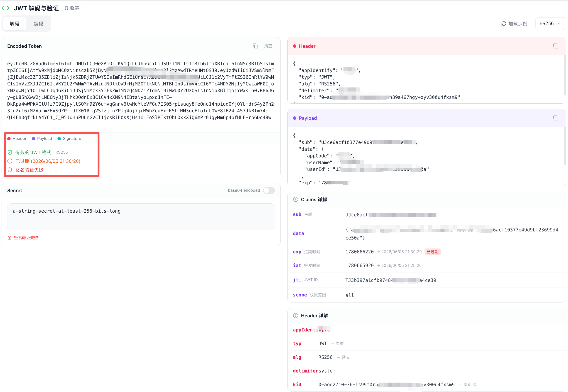Click the shield icon below the Secret box
The width and height of the screenshot is (568, 392).
(10, 237)
